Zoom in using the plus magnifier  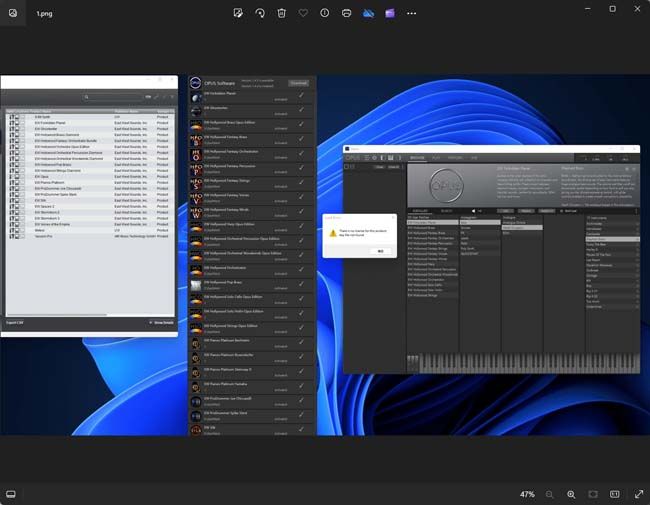click(571, 494)
